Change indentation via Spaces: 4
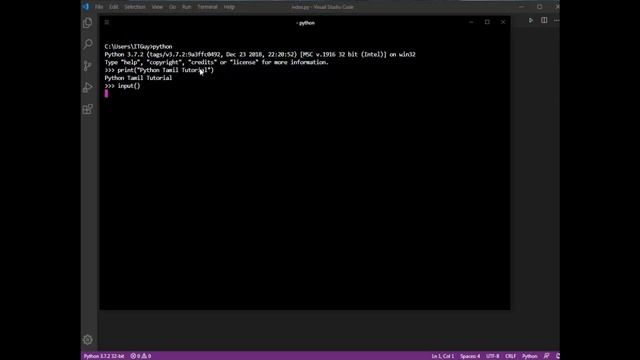640x360 pixels. coord(470,356)
